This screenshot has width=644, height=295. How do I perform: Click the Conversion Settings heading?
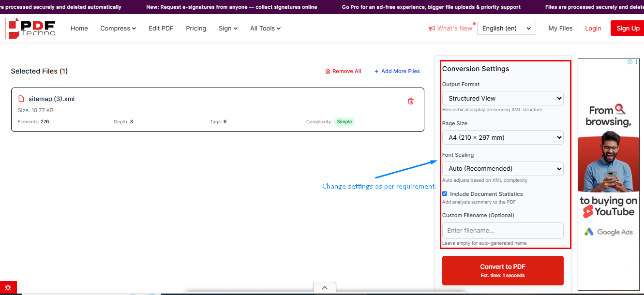tap(476, 69)
